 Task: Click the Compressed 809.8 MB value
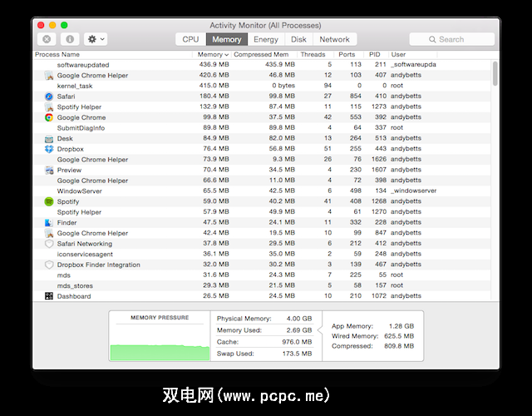click(399, 346)
